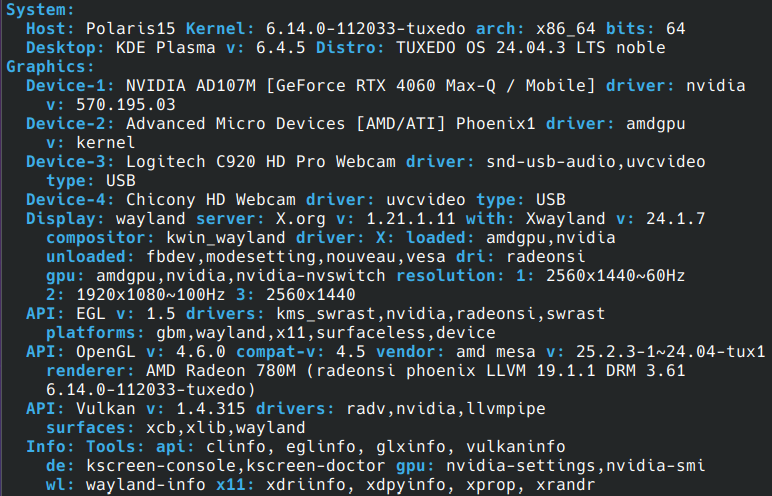The width and height of the screenshot is (772, 496).
Task: Click 'radv,nvidia,llvmpipe' Vulkan drivers
Action: [446, 408]
